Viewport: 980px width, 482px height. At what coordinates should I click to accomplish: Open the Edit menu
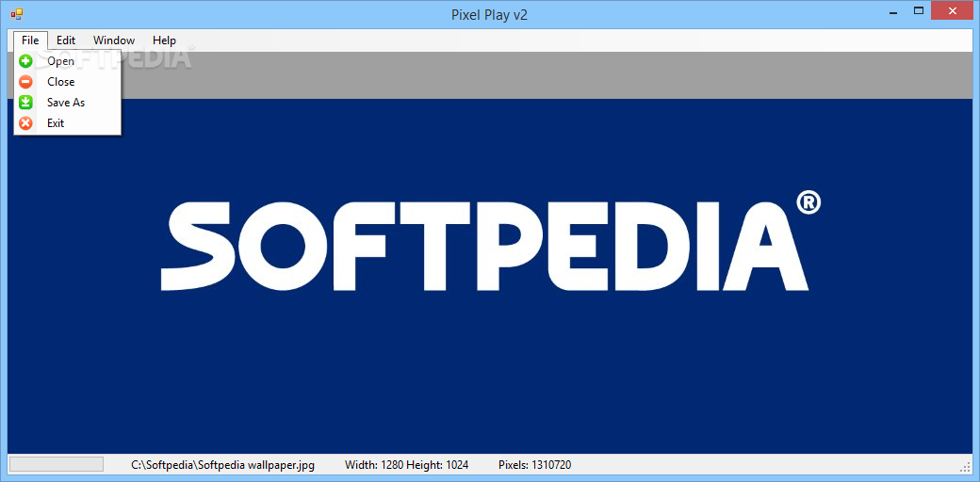[66, 40]
